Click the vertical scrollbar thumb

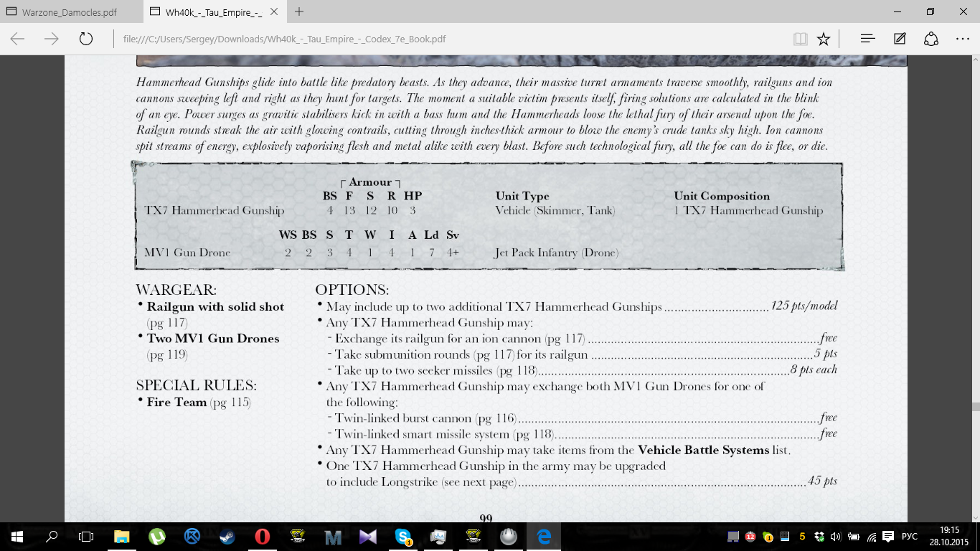[975, 407]
